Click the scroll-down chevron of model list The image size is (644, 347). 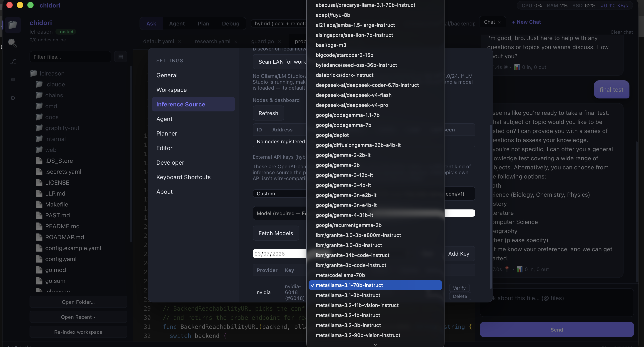tap(375, 344)
